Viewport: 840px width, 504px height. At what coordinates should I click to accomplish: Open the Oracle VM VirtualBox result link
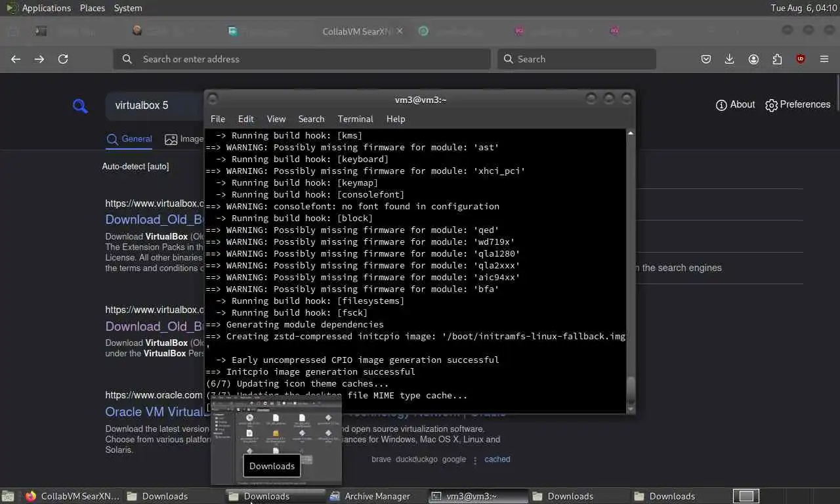[x=154, y=411]
